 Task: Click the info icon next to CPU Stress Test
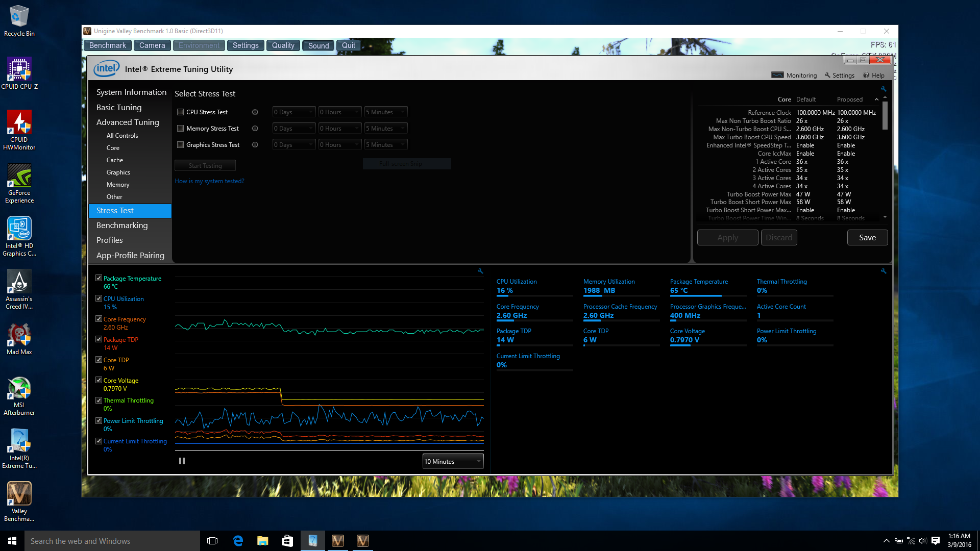255,112
